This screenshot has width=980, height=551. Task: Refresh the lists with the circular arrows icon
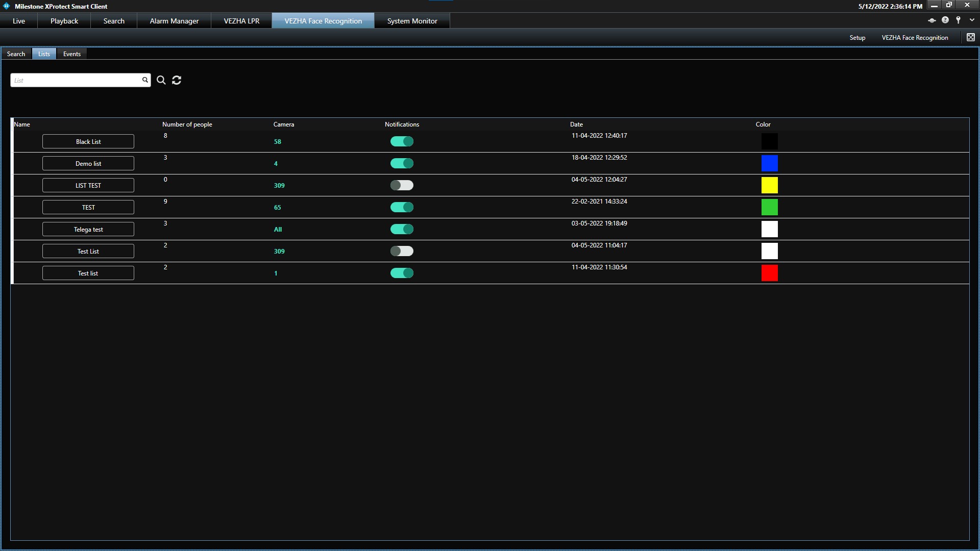[177, 80]
